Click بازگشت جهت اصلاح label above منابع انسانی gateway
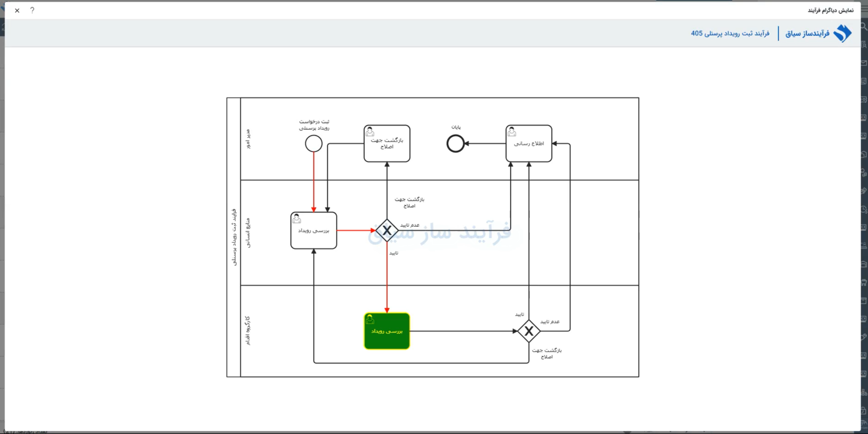The width and height of the screenshot is (868, 434). (x=409, y=203)
